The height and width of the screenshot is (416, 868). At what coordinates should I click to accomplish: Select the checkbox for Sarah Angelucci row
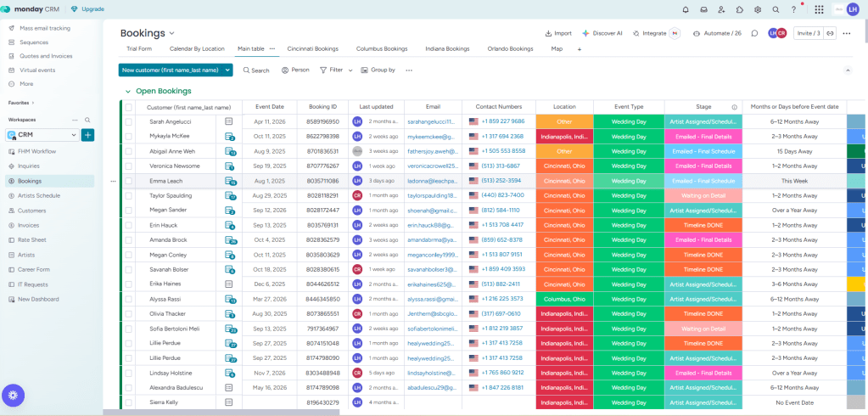tap(129, 121)
